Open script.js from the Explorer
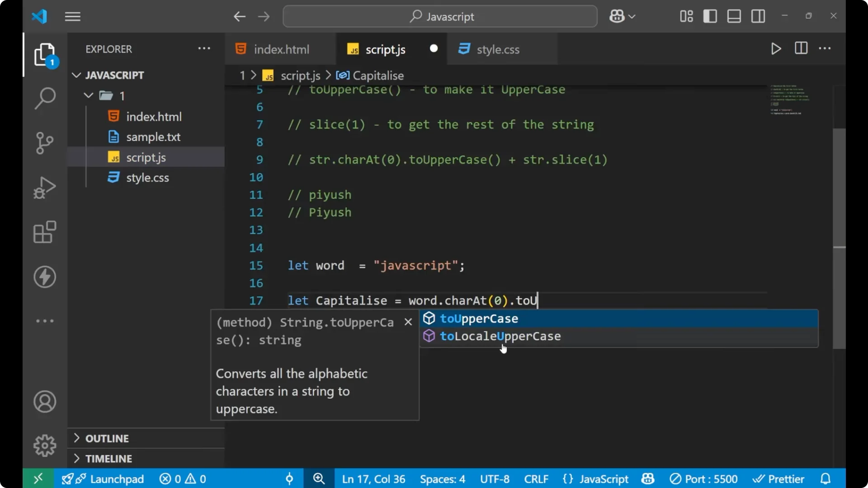Screen dimensions: 868x488 (x=146, y=157)
